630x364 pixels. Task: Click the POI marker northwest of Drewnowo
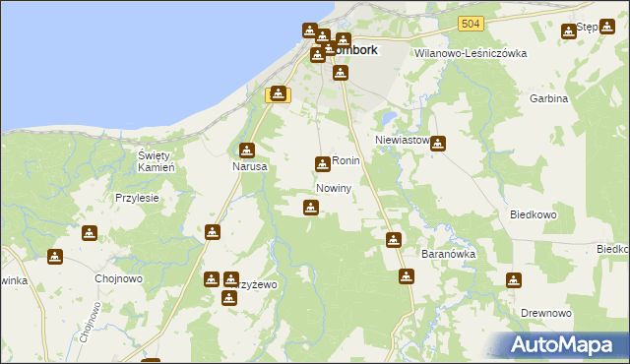[514, 280]
